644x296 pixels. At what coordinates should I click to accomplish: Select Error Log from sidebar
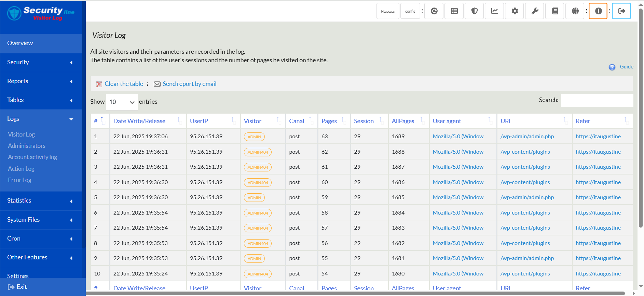pos(19,180)
